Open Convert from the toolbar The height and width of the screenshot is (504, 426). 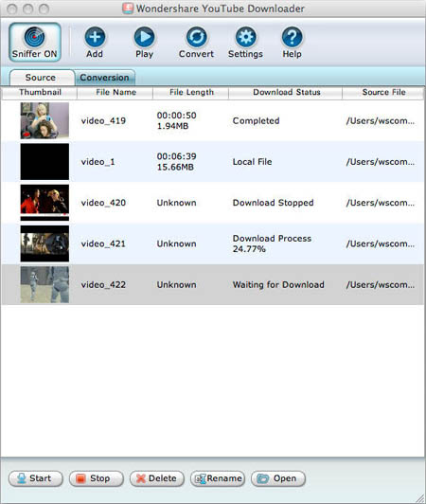click(196, 37)
